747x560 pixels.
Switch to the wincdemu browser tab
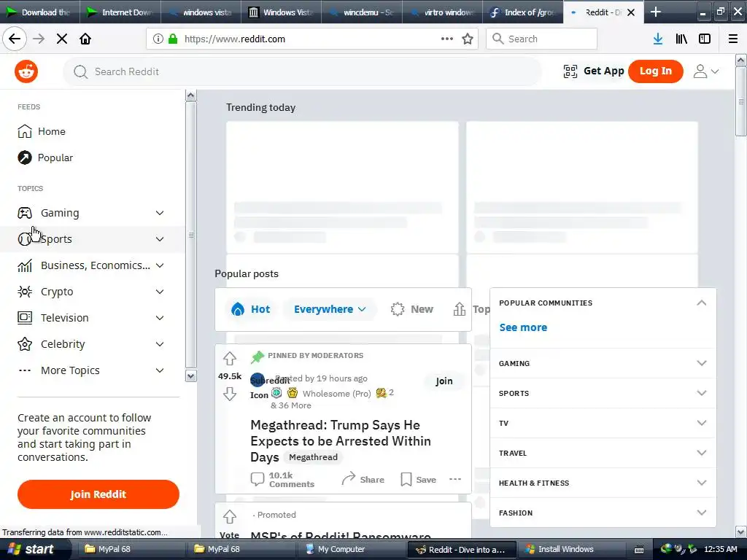point(362,12)
